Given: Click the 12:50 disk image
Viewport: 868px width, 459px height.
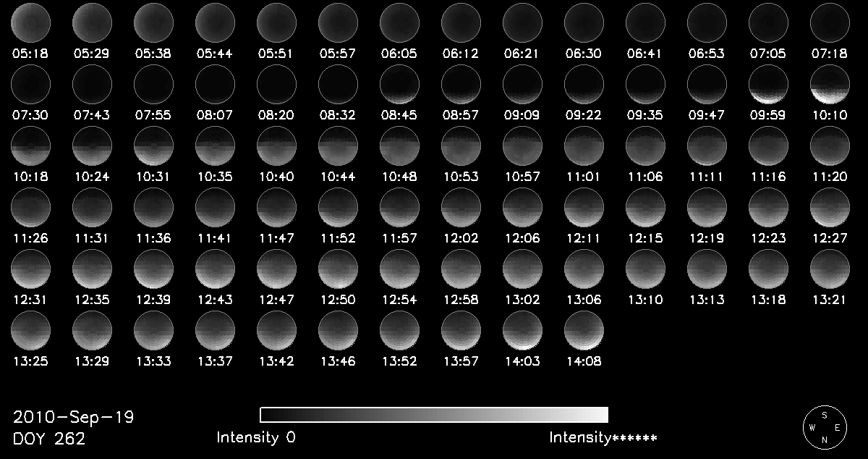Looking at the screenshot, I should [x=338, y=269].
